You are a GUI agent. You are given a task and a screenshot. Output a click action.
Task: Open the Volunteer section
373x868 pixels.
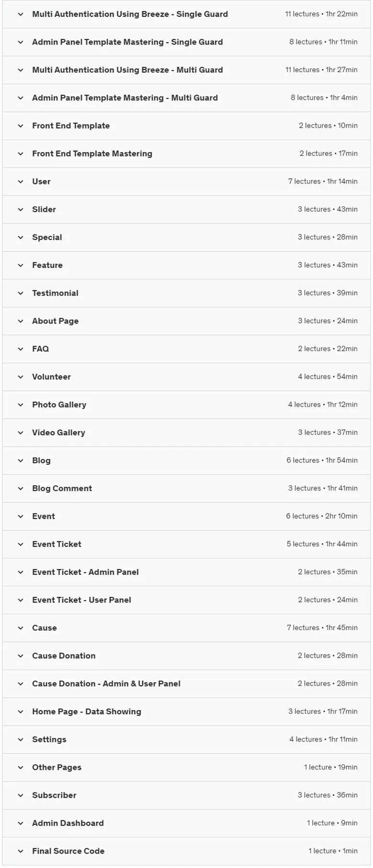pyautogui.click(x=186, y=377)
